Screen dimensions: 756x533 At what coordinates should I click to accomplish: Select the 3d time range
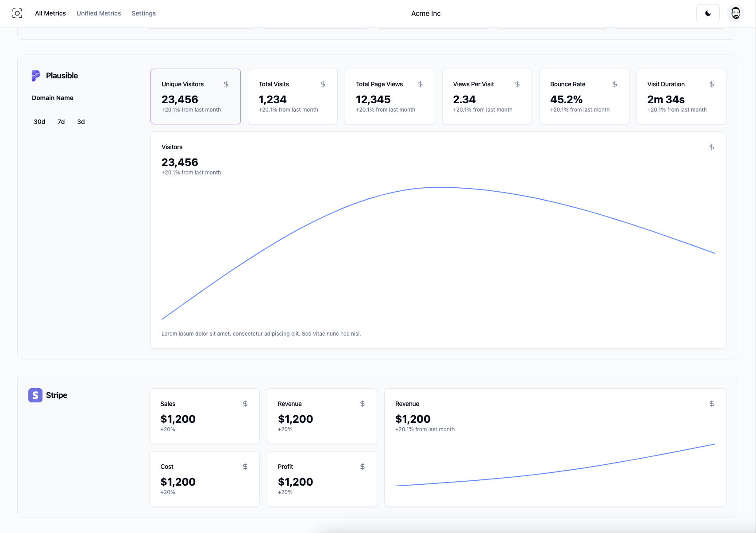[x=81, y=122]
